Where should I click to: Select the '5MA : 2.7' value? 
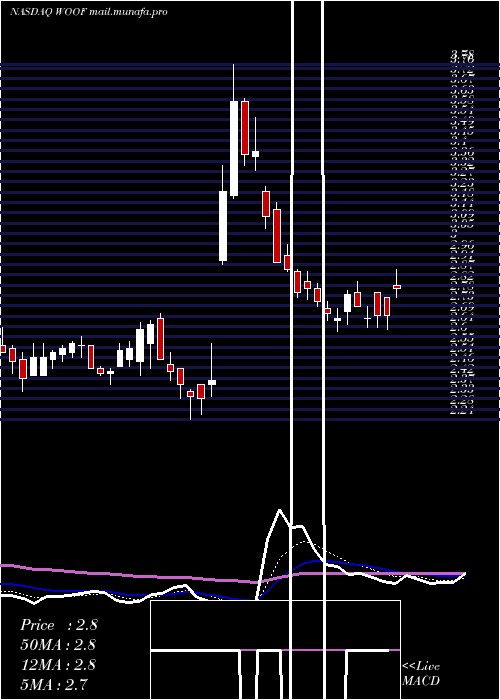pos(54,684)
